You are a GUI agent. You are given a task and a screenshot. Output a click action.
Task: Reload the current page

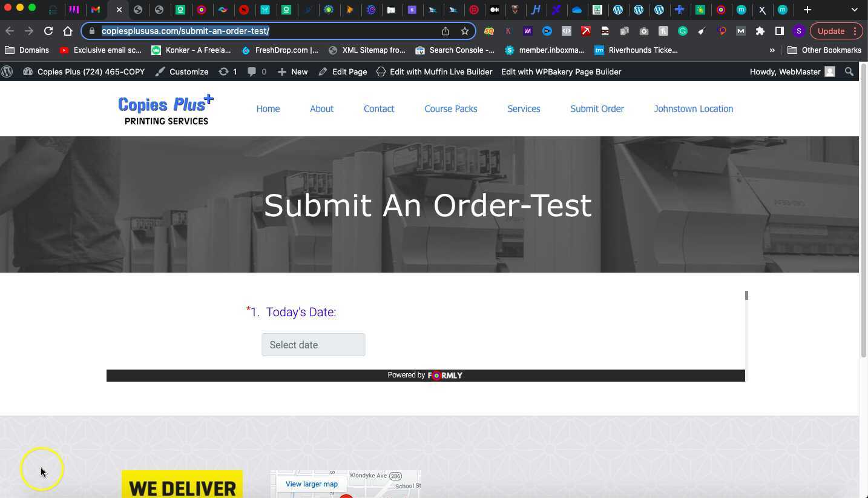pos(48,31)
